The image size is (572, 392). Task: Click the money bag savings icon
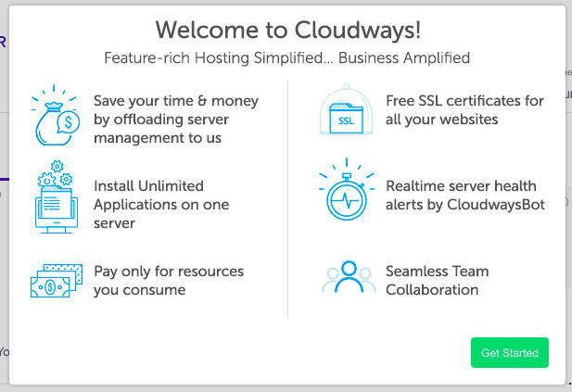56,115
